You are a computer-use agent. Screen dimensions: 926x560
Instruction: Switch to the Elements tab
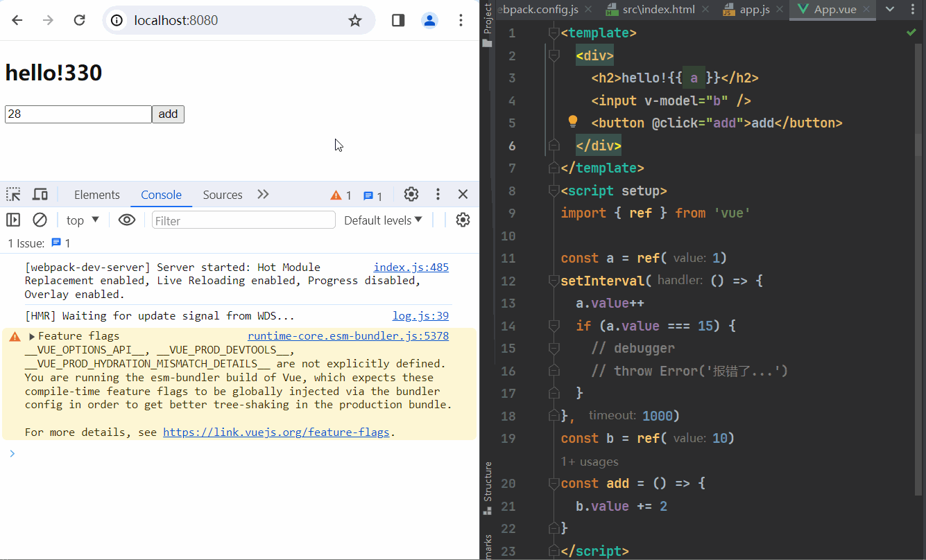(97, 195)
